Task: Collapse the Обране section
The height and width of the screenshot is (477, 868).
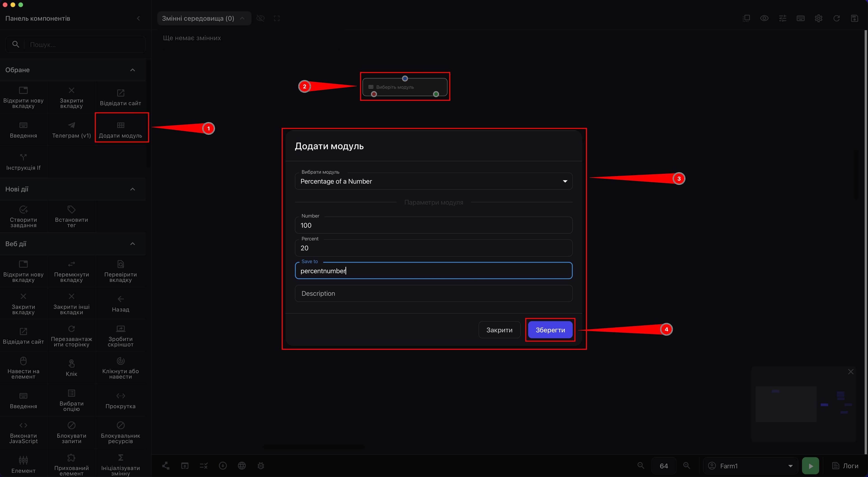Action: coord(132,70)
